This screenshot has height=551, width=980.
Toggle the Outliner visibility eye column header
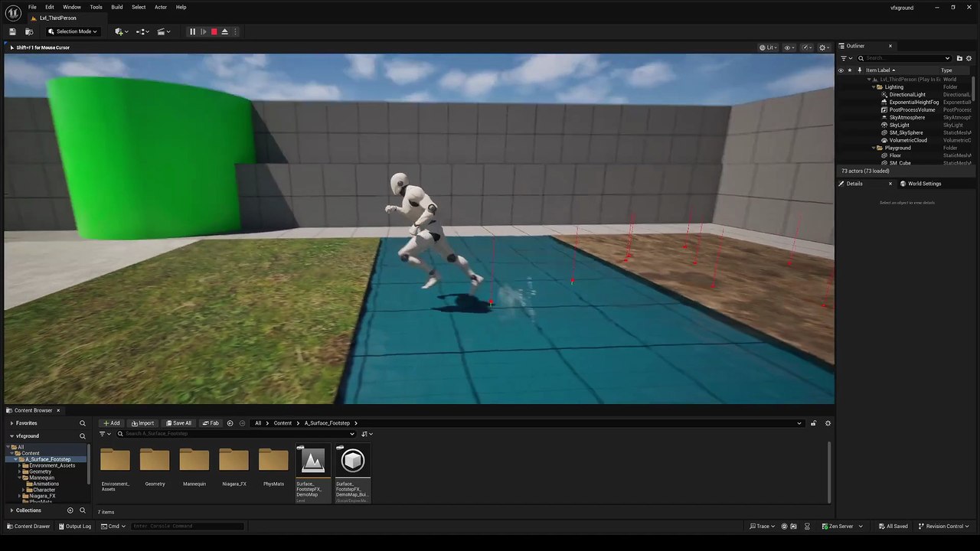(841, 70)
